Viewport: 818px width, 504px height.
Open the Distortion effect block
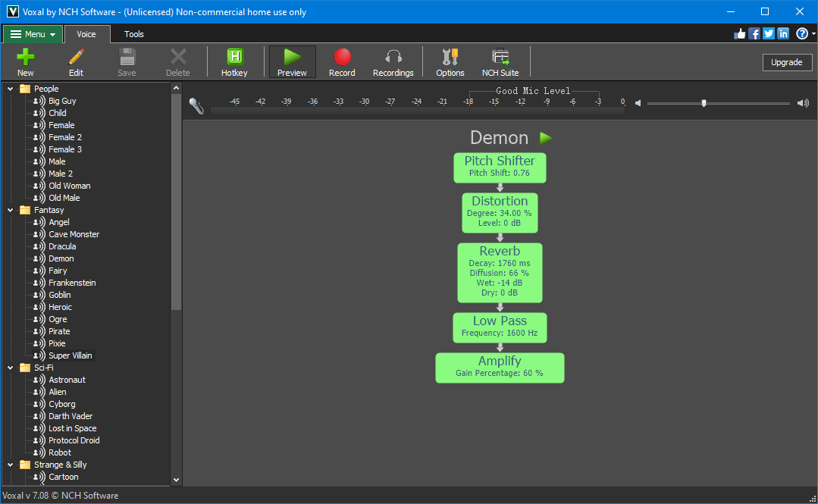click(500, 213)
